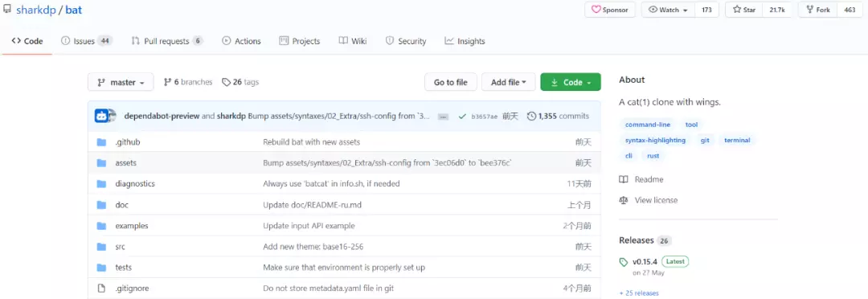Open commit hash b3657ae
The height and width of the screenshot is (299, 868).
pyautogui.click(x=485, y=117)
